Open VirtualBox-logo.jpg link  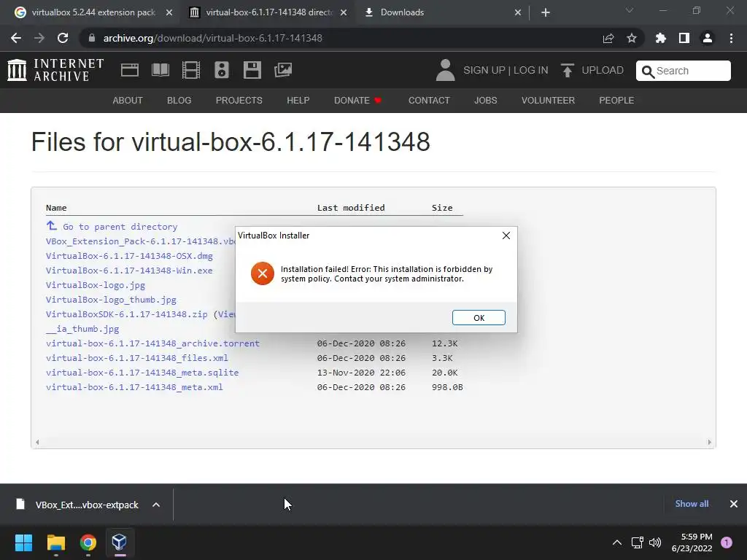coord(96,285)
